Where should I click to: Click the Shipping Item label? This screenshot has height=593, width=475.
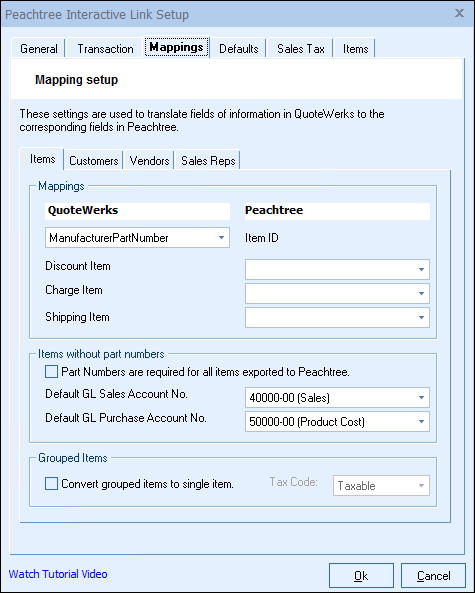coord(78,317)
